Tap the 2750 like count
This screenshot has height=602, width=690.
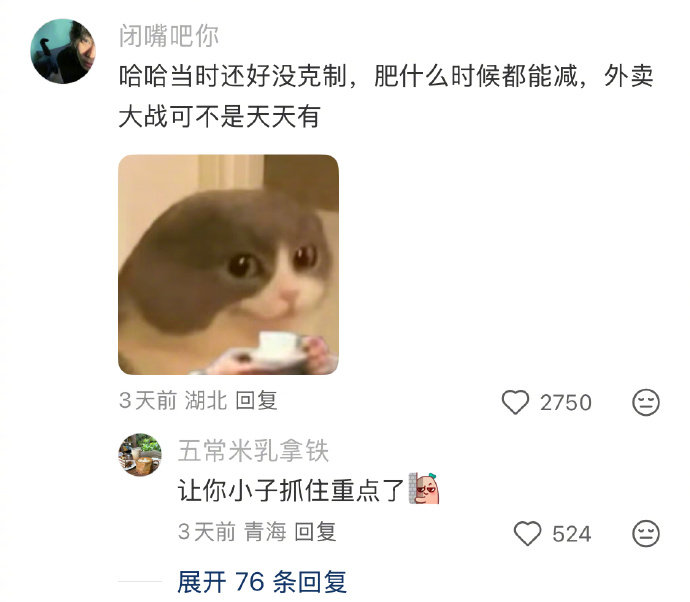coord(565,403)
